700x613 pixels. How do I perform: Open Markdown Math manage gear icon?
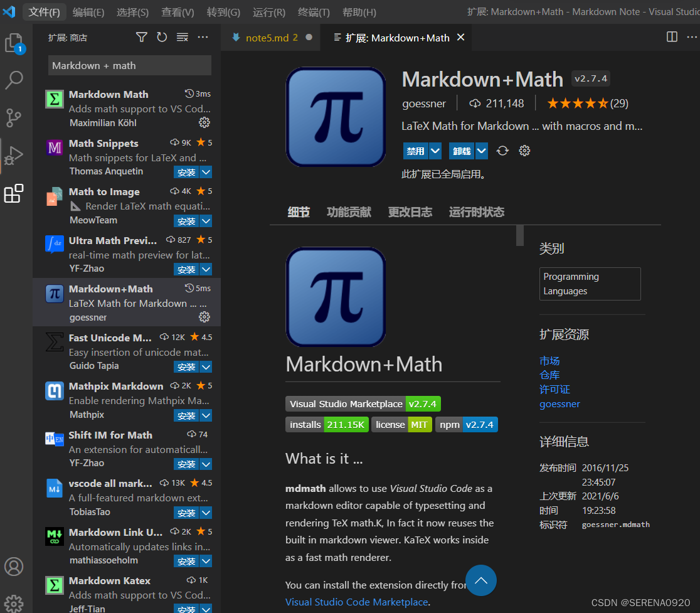click(204, 122)
